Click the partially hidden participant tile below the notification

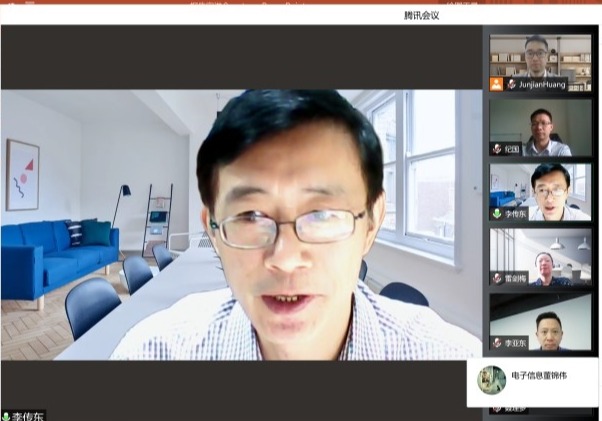540,411
